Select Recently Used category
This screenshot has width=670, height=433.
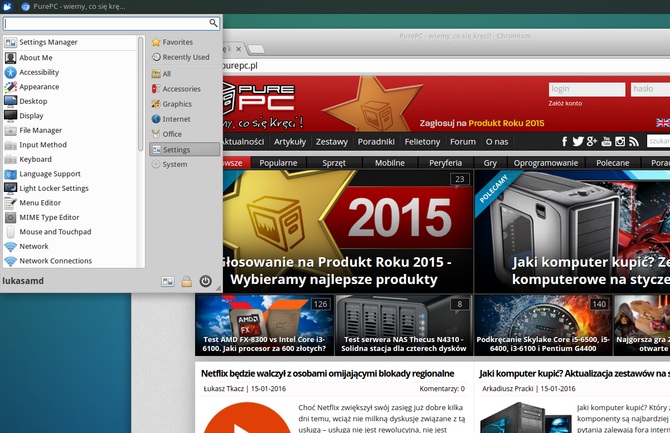click(x=185, y=57)
